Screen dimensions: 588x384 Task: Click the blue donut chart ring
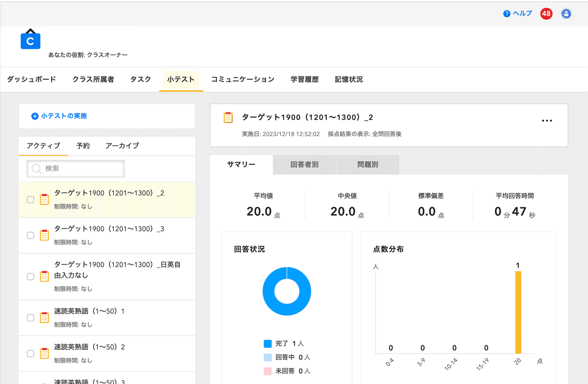(x=269, y=291)
